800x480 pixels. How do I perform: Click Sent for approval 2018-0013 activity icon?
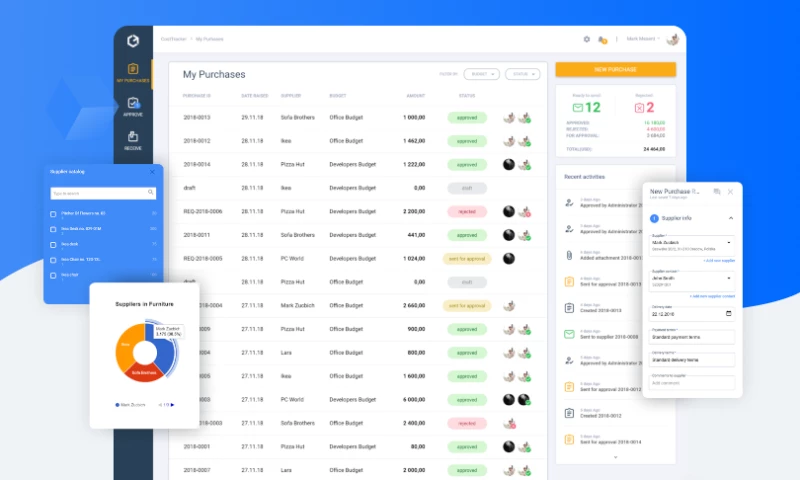[x=569, y=282]
